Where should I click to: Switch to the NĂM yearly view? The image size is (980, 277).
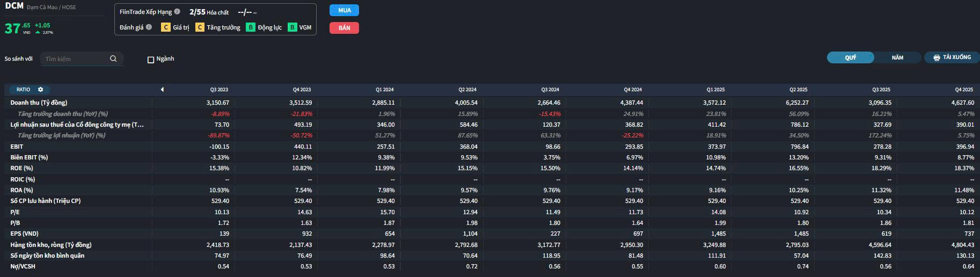coord(897,57)
